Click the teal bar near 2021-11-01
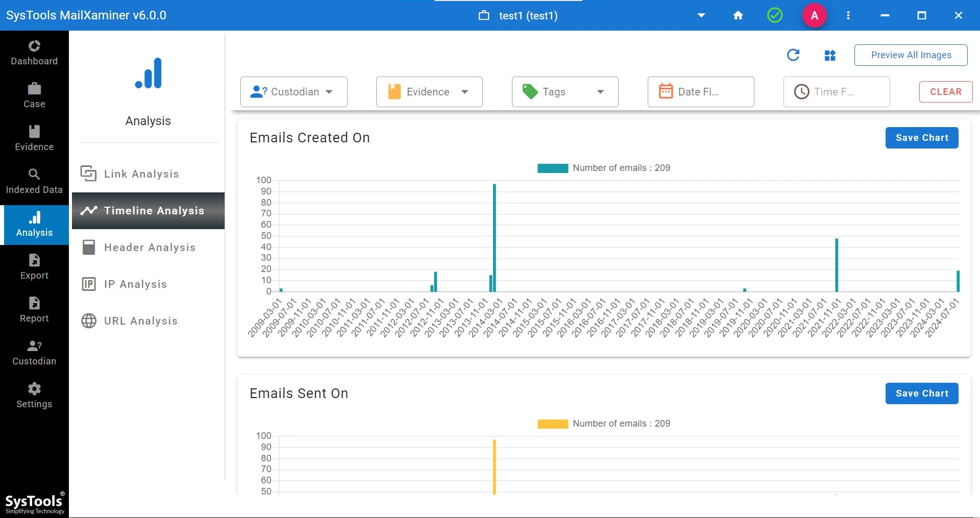This screenshot has width=980, height=518. click(837, 265)
